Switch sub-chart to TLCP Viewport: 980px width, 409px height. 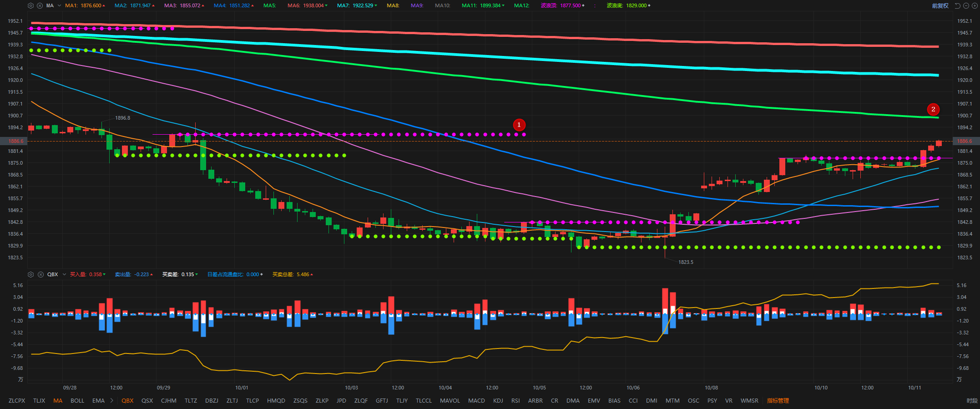click(253, 400)
